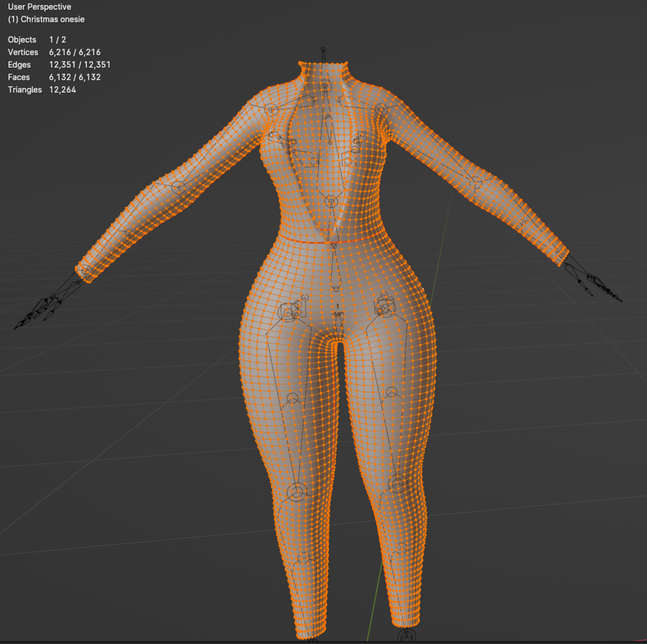Click the "12,264" triangle count value
647x644 pixels.
62,89
